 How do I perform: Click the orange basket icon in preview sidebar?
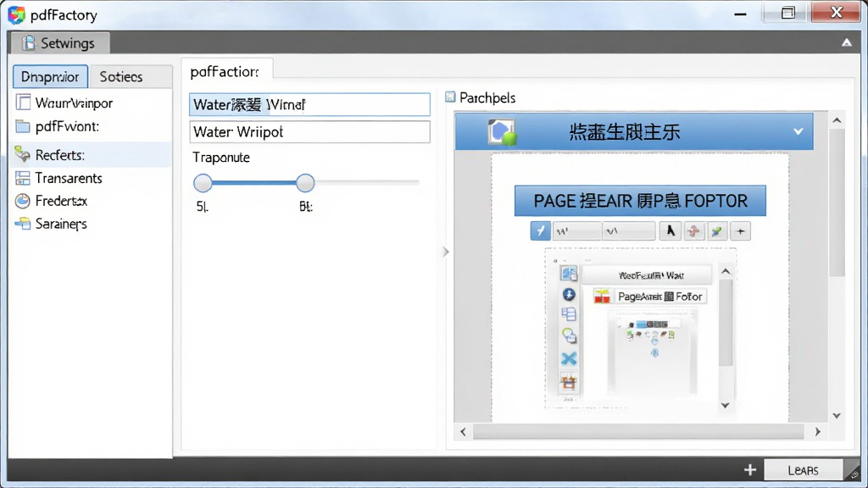(x=569, y=381)
